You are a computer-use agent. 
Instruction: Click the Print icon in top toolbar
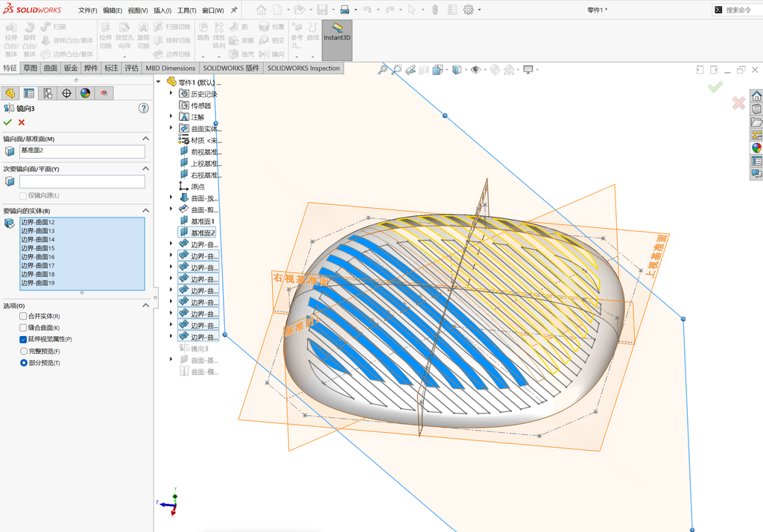click(x=344, y=10)
